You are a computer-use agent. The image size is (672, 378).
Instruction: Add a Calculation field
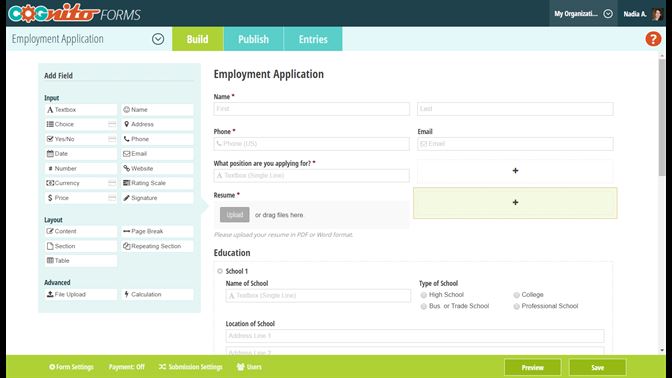click(x=157, y=294)
